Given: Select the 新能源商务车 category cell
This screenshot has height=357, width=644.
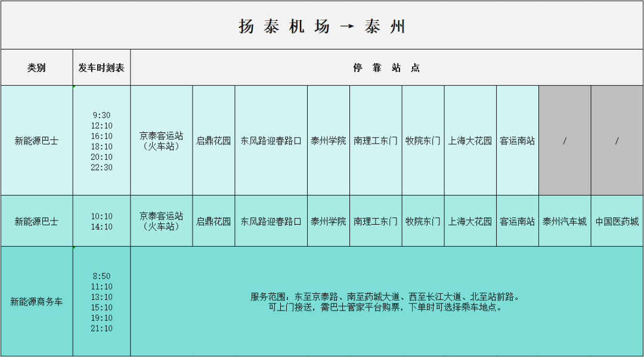Looking at the screenshot, I should pyautogui.click(x=36, y=300).
